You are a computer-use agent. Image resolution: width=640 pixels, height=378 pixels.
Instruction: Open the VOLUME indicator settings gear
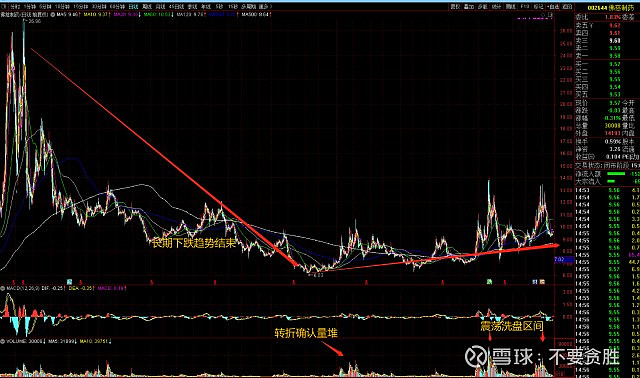(2, 341)
